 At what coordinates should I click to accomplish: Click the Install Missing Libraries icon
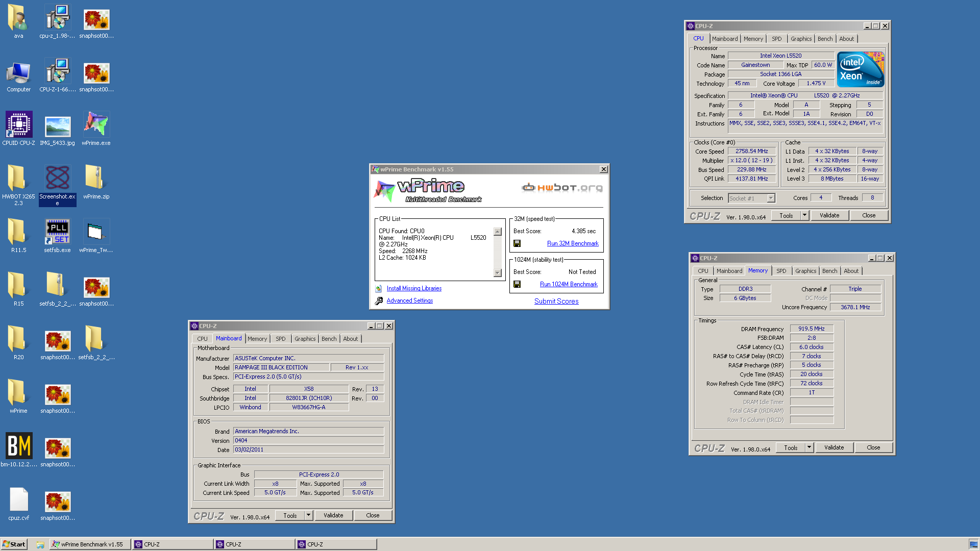379,289
